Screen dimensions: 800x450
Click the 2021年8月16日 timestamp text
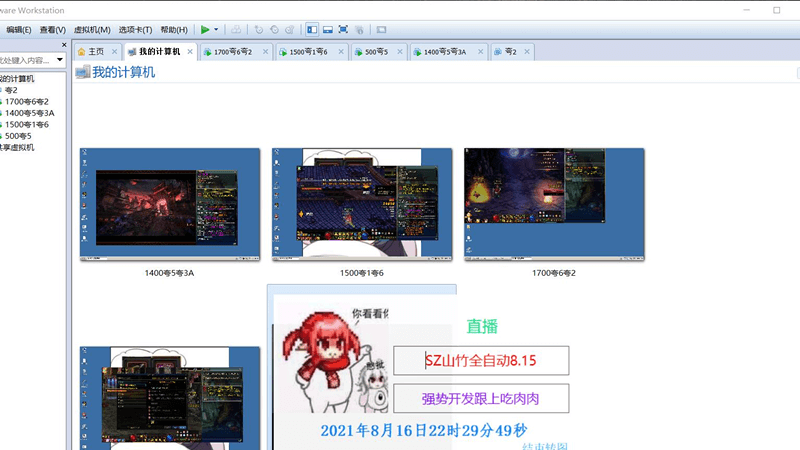(423, 431)
